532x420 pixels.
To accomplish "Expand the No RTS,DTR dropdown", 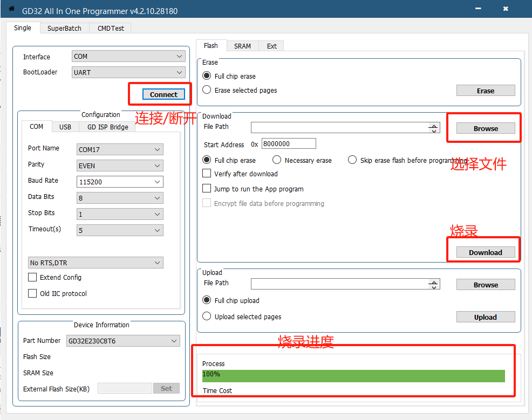I will [96, 263].
